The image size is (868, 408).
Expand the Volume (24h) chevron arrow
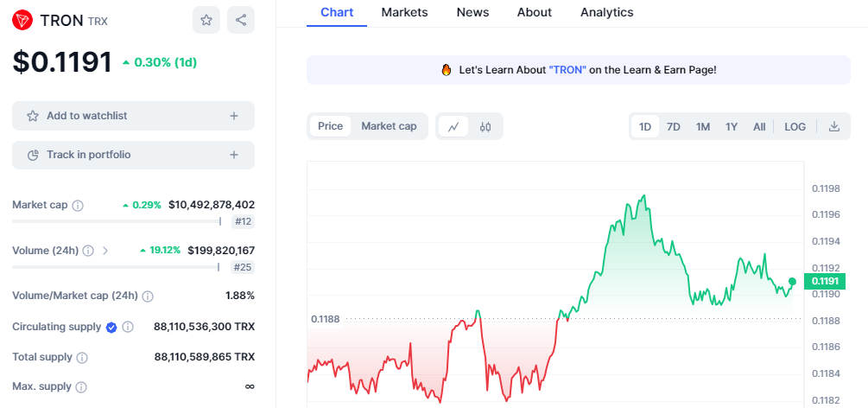point(105,252)
